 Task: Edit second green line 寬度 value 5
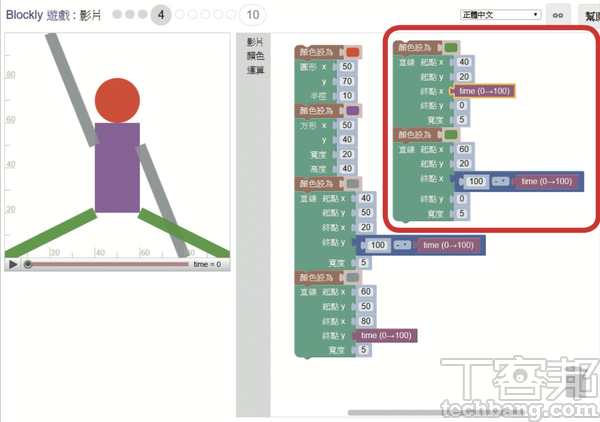pos(462,213)
